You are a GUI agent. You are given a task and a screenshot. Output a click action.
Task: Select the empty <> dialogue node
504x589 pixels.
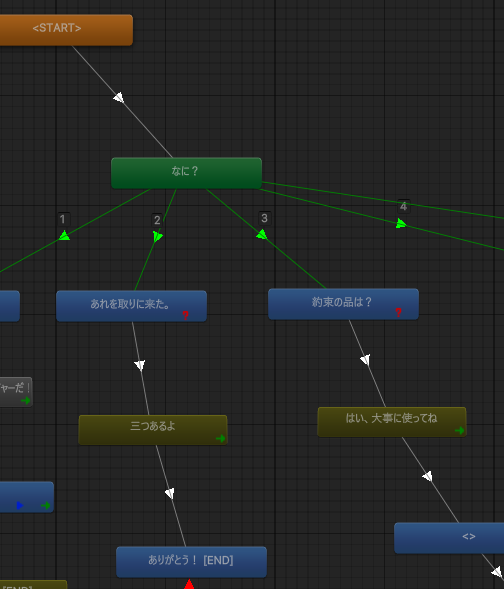click(449, 538)
